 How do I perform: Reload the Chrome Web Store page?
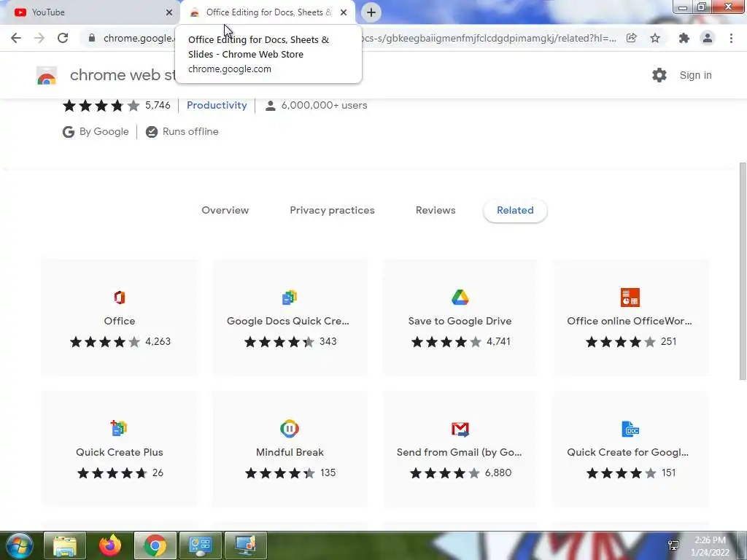(63, 38)
